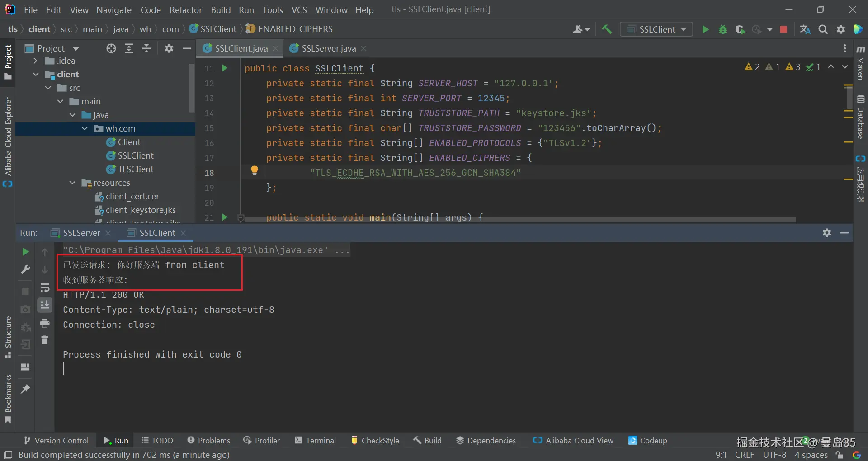This screenshot has width=868, height=461.
Task: Open the SSLClient run configuration dropdown
Action: (x=656, y=29)
